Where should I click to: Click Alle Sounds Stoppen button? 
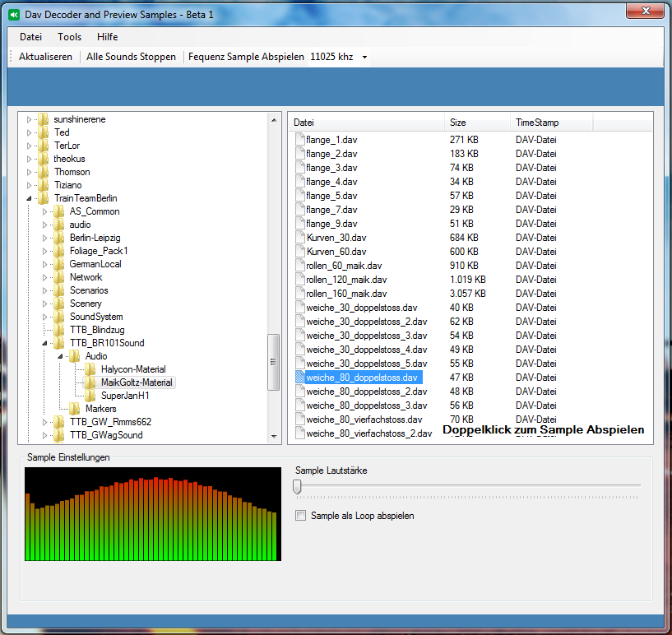coord(131,57)
